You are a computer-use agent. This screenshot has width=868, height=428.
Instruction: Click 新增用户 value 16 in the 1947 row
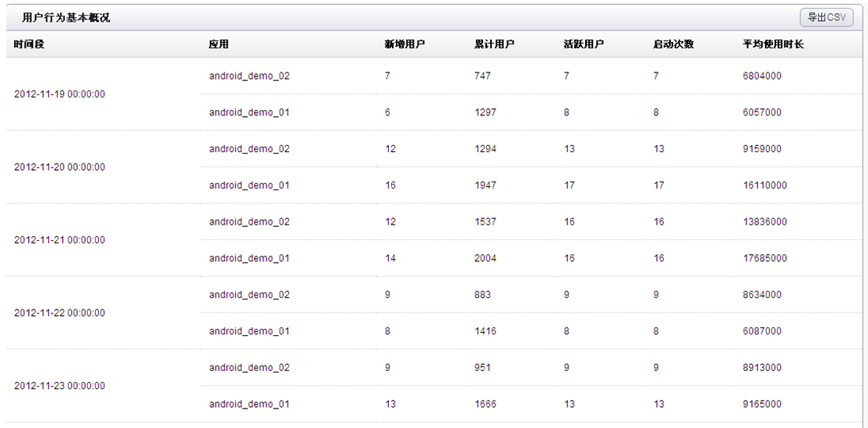[390, 186]
